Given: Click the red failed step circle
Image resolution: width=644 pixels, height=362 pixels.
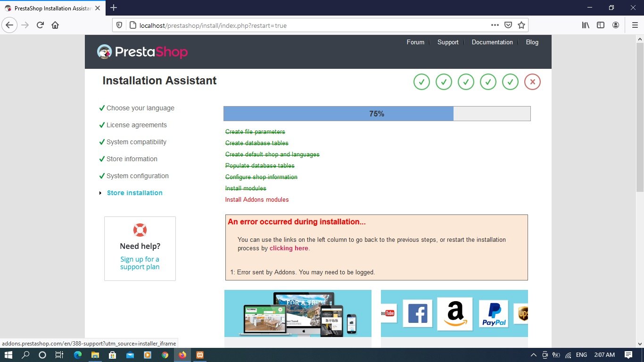Looking at the screenshot, I should (532, 82).
